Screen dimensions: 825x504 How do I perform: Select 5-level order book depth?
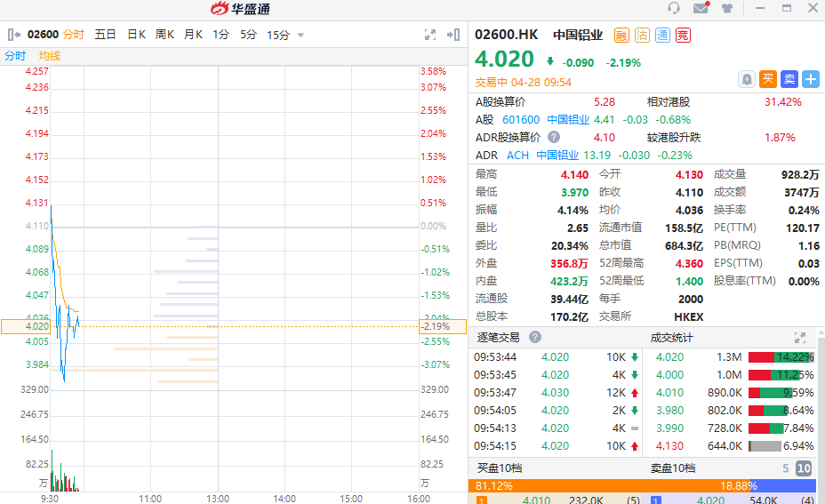786,468
